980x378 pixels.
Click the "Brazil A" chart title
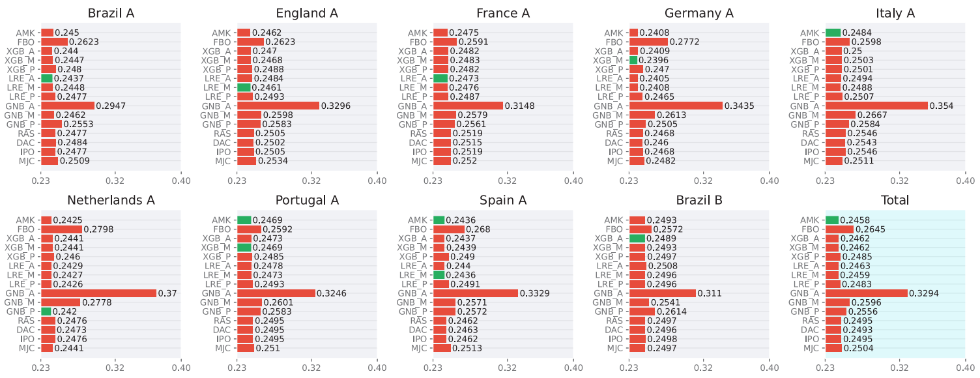(111, 13)
